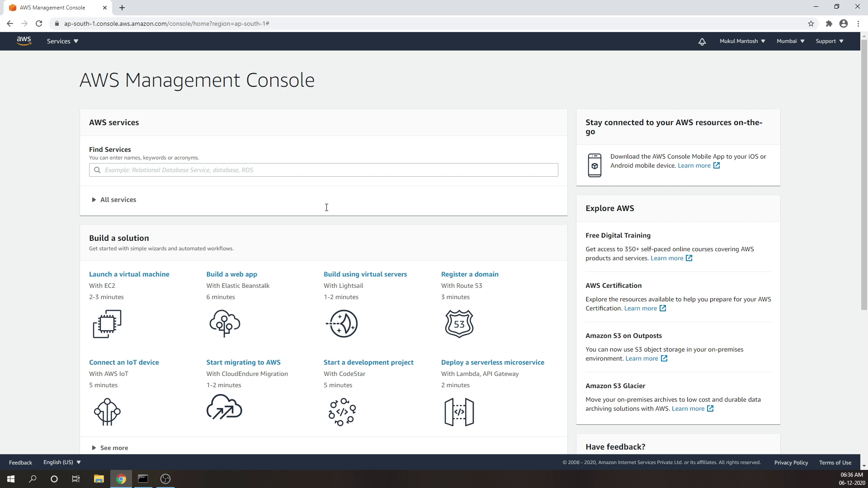The height and width of the screenshot is (488, 868).
Task: Open the Mumbai region selector
Action: click(790, 41)
